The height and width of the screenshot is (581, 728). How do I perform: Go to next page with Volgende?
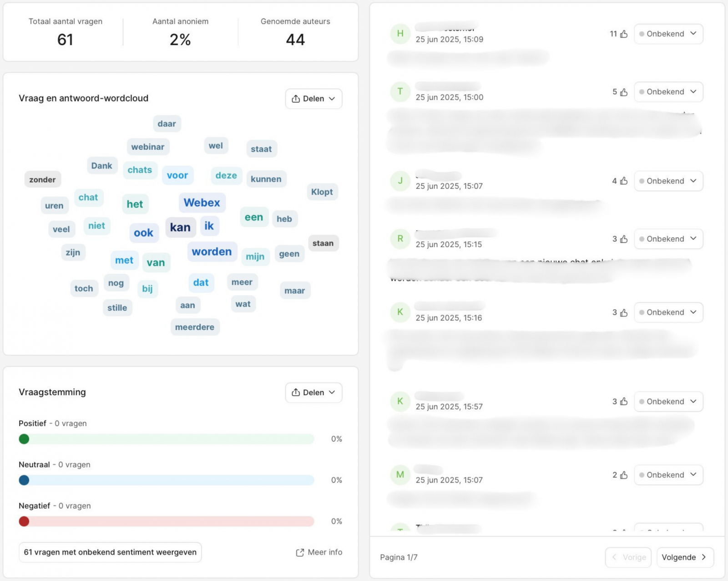coord(684,557)
